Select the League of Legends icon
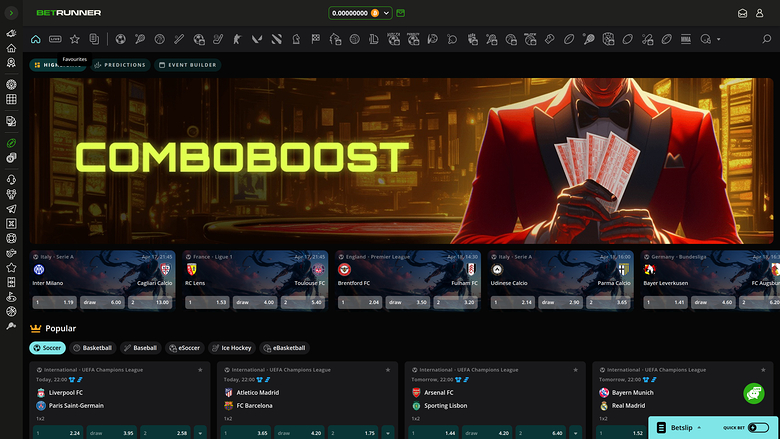Viewport: 780px width, 439px height. click(x=374, y=39)
